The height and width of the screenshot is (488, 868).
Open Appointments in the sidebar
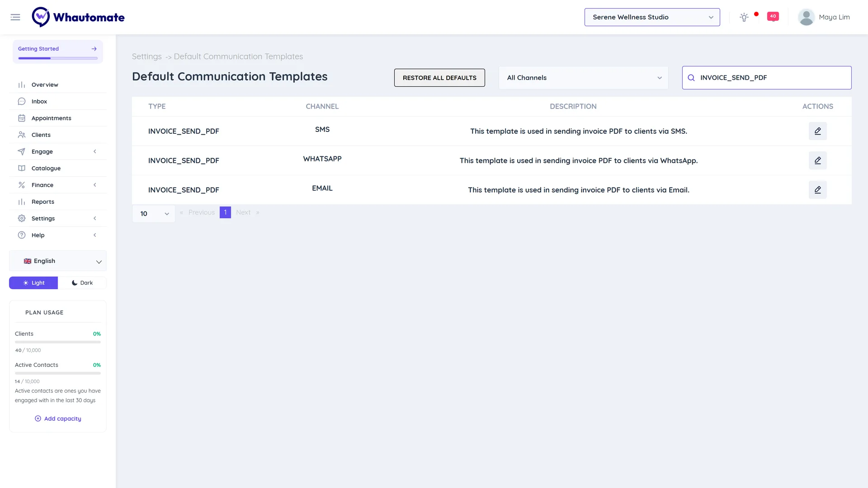coord(58,118)
